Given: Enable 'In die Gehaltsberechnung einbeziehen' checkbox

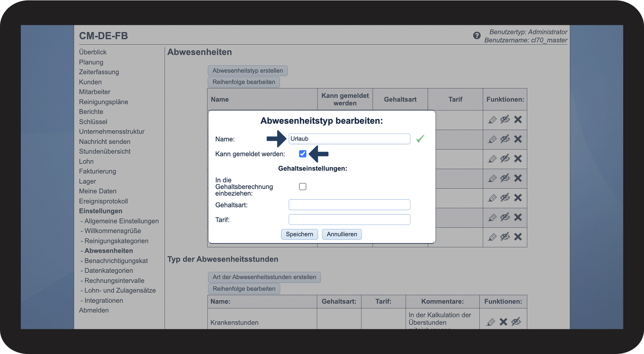Looking at the screenshot, I should 303,187.
